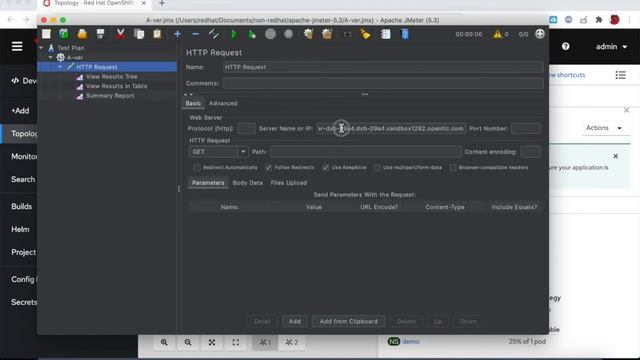Select the Parameters tab
This screenshot has height=360, width=640.
(x=208, y=183)
